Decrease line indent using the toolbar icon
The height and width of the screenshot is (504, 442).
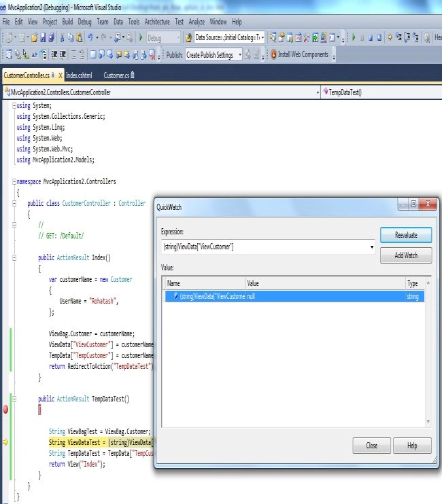click(x=54, y=55)
